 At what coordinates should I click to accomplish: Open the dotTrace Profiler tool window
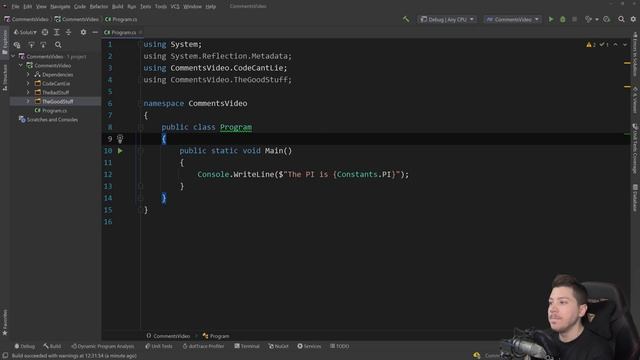coord(203,346)
